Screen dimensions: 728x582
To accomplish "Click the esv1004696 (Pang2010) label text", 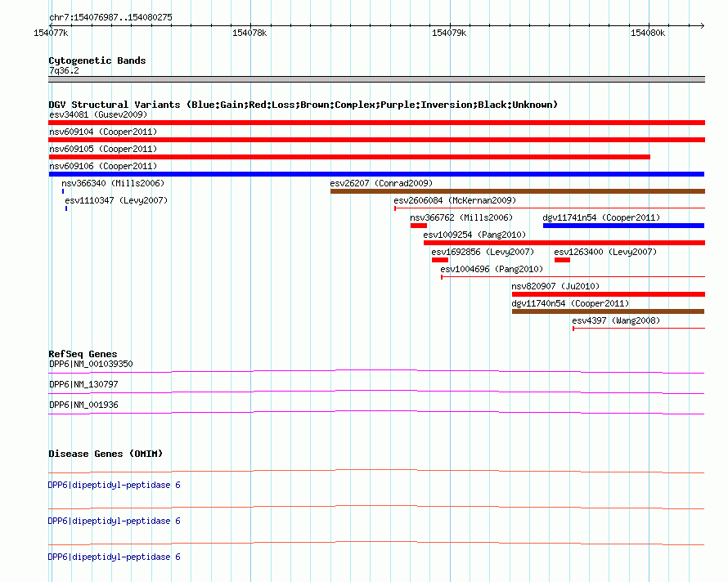I will [492, 269].
